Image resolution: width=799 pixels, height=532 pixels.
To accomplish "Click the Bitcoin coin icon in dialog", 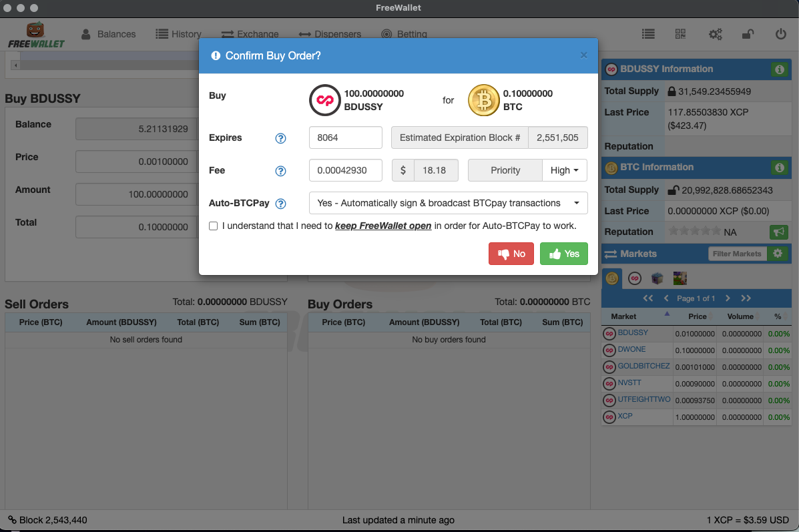I will 483,100.
